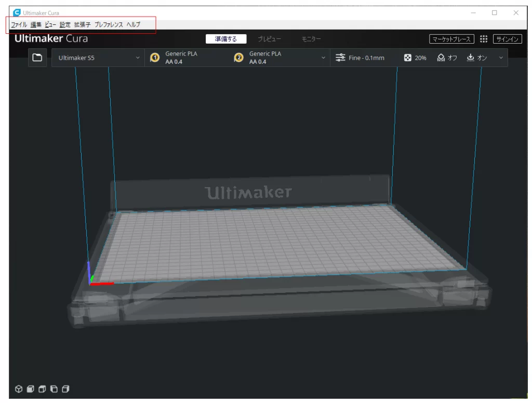532x403 pixels.
Task: Open the Fine - 0.1mm profile setting
Action: [x=366, y=58]
